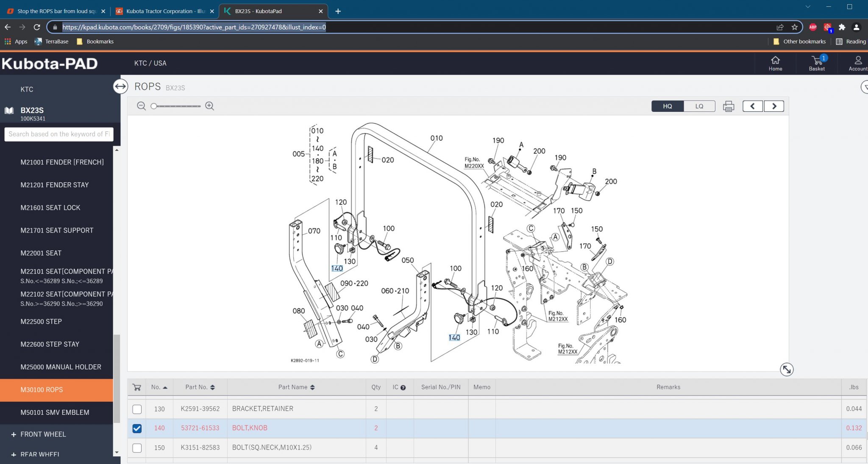
Task: Switch illustration quality to LQ
Action: click(x=699, y=106)
